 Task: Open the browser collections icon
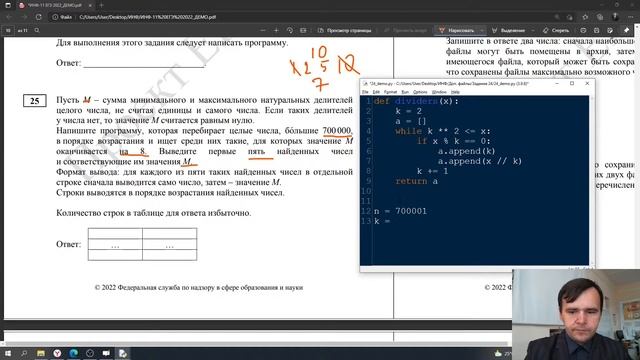point(600,17)
